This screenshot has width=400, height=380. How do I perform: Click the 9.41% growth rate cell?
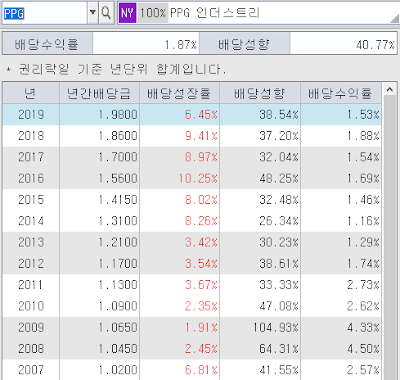[x=180, y=136]
